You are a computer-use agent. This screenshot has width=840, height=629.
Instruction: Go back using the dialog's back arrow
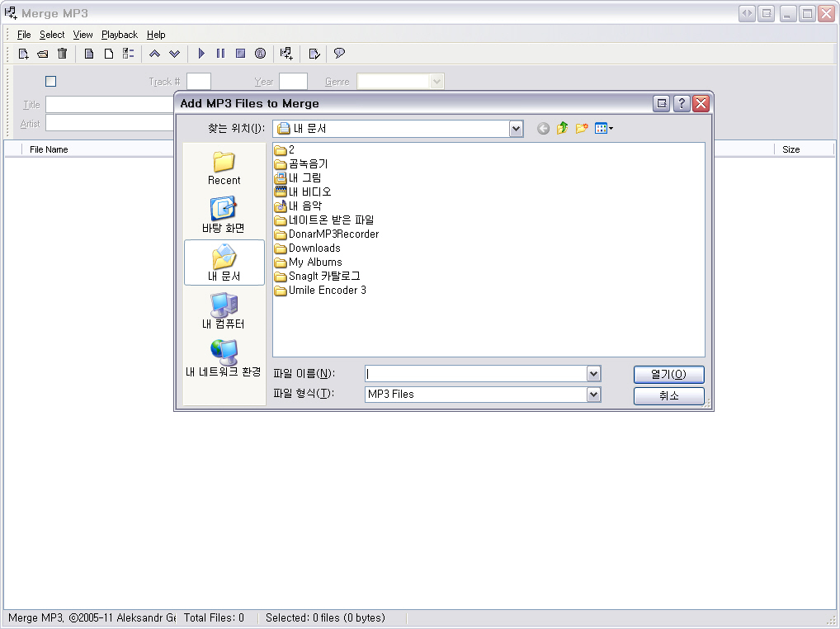(543, 129)
